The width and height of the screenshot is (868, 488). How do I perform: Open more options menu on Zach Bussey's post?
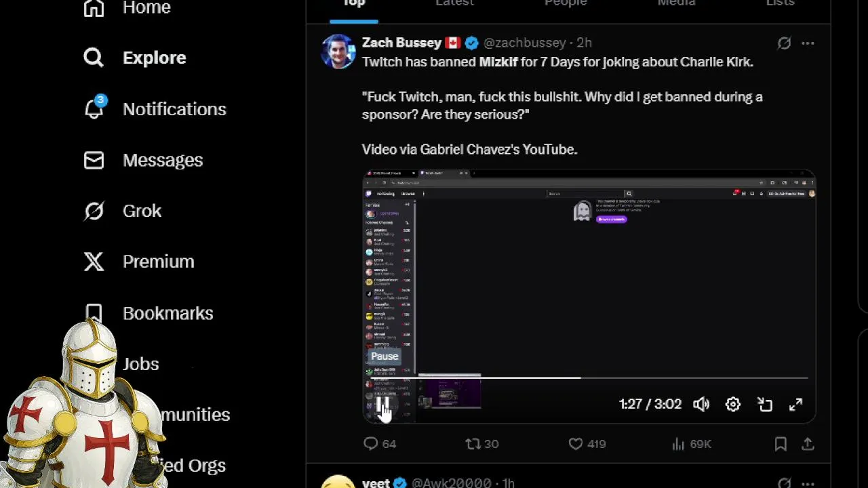[x=808, y=43]
